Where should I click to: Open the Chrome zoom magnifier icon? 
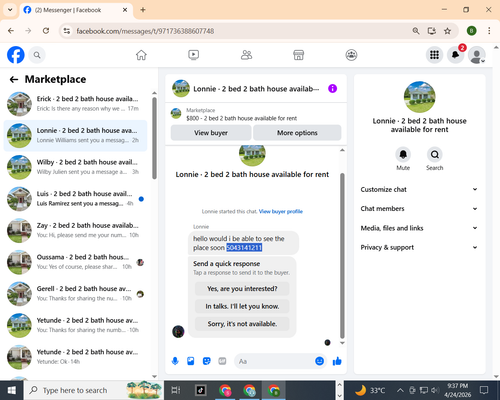click(416, 31)
